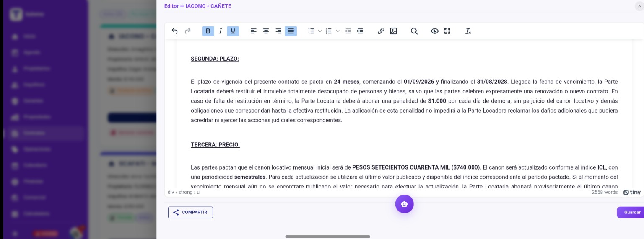The width and height of the screenshot is (644, 239).
Task: Redo the undone edit
Action: 188,31
